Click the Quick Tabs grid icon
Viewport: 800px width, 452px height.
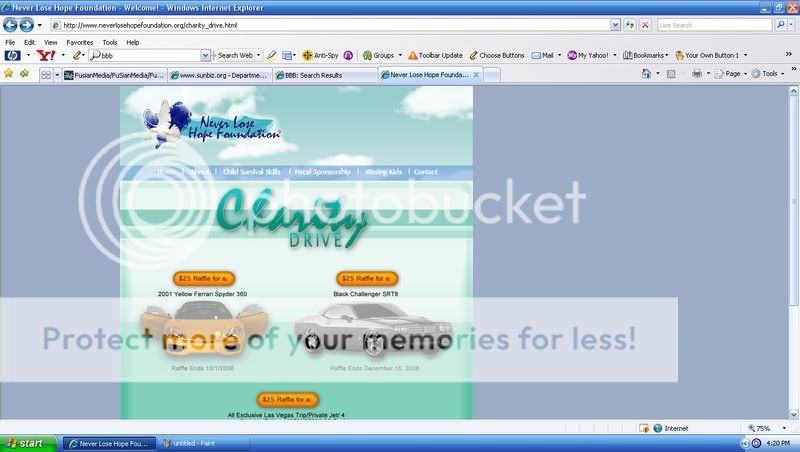[x=46, y=74]
